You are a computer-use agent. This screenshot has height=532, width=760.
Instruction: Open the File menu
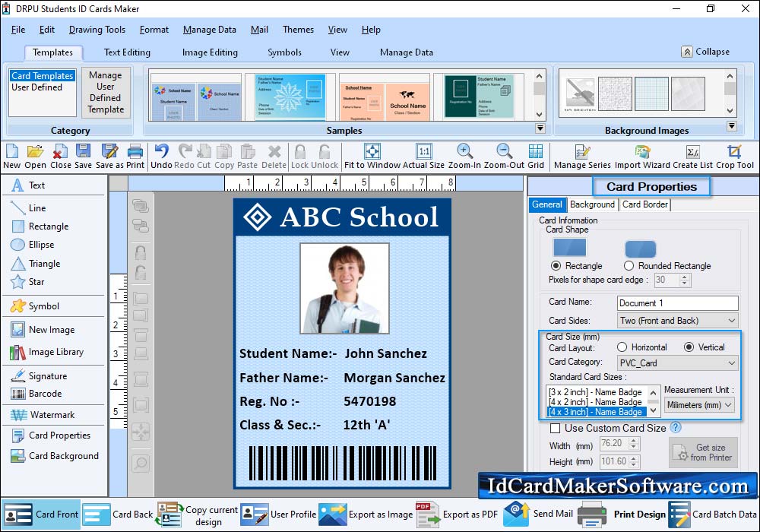(18, 30)
